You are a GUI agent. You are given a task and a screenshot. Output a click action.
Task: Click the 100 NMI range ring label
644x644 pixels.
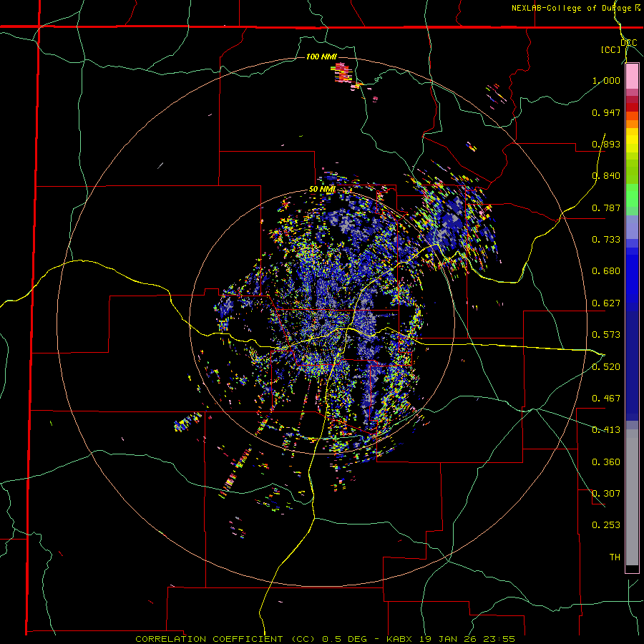click(321, 57)
